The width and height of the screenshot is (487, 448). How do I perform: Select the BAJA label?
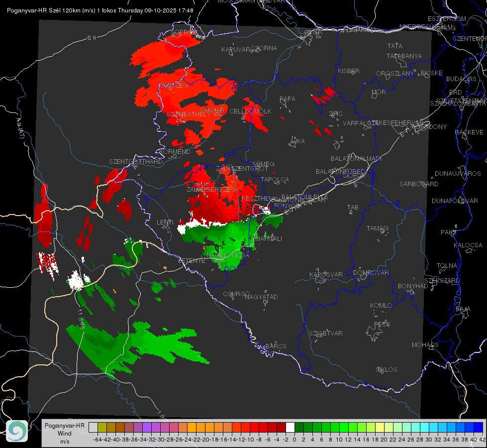click(x=463, y=309)
